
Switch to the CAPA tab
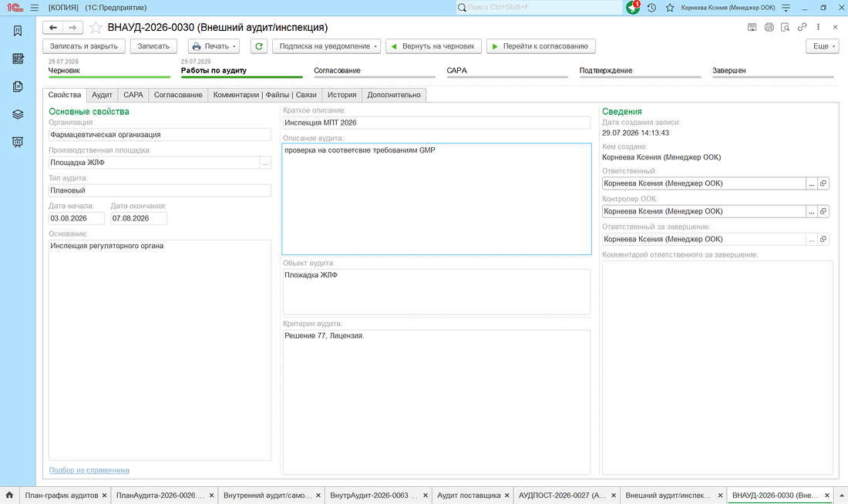click(x=133, y=96)
